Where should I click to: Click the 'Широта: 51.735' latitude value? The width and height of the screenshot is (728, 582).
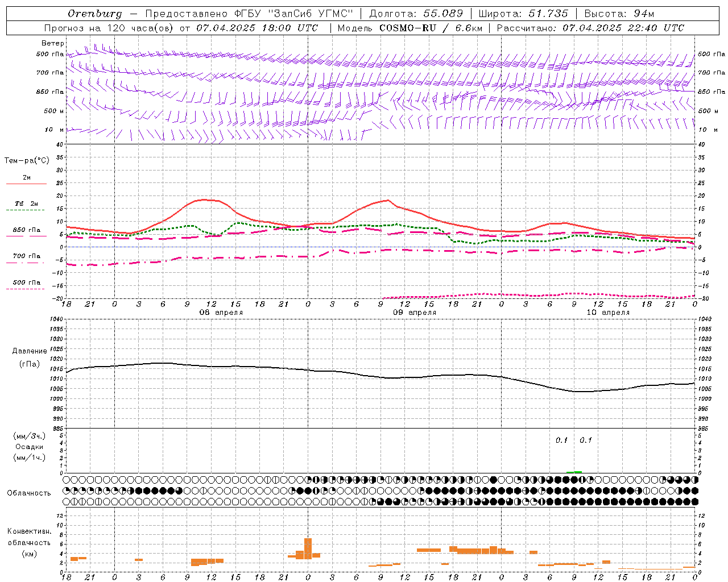coord(523,14)
